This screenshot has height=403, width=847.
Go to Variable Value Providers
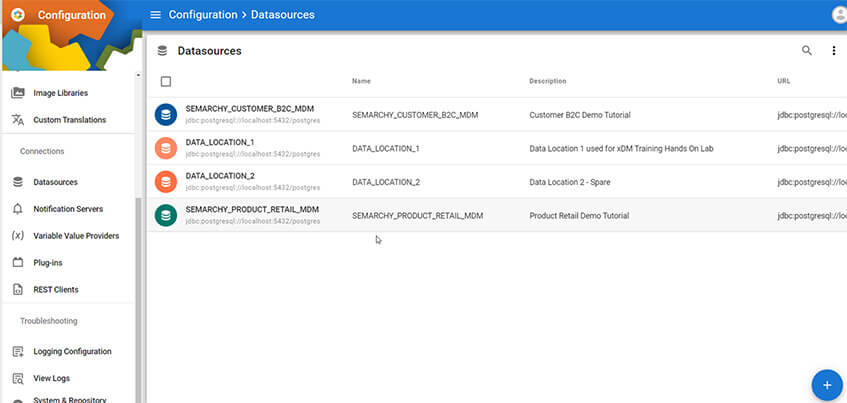[x=75, y=236]
